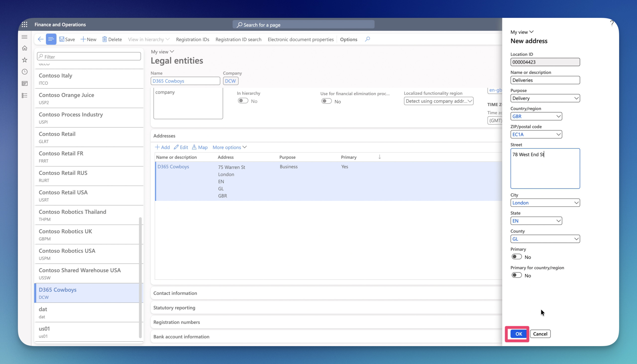This screenshot has height=364, width=637.
Task: Open the More options menu in Addresses
Action: pyautogui.click(x=229, y=147)
